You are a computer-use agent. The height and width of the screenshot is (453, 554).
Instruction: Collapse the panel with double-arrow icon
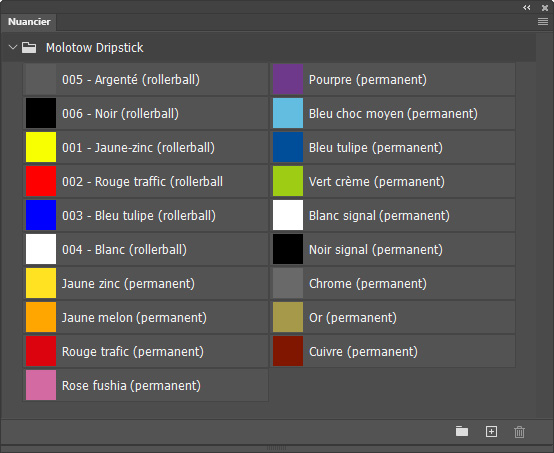(526, 7)
